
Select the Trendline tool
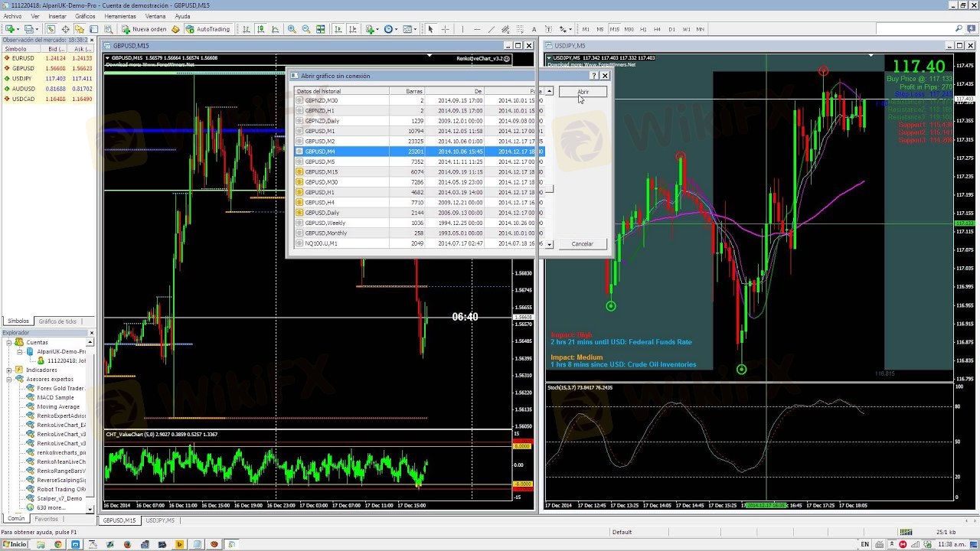coord(492,29)
